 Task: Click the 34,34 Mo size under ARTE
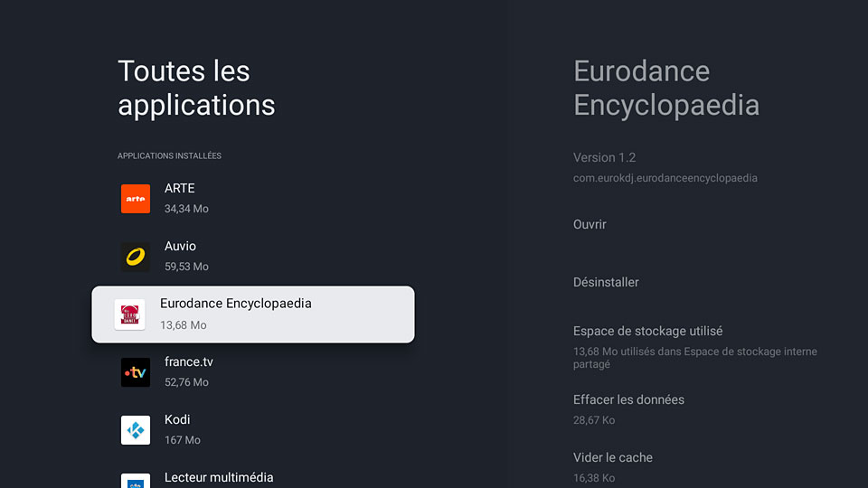click(x=186, y=209)
